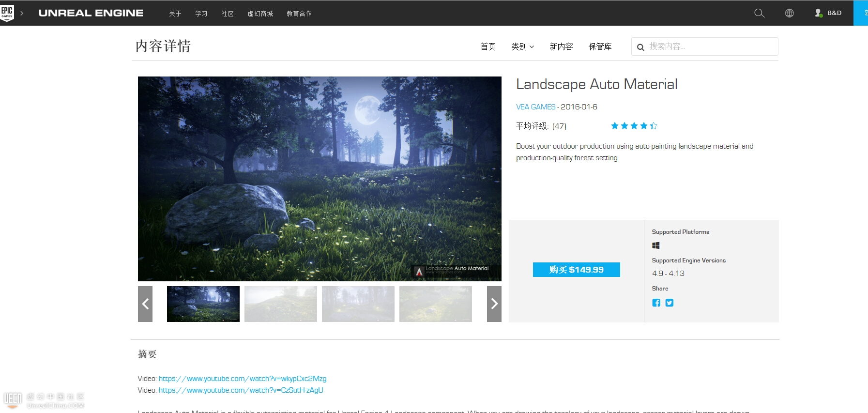Open the 保管库 vault tab
This screenshot has width=868, height=413.
click(600, 46)
